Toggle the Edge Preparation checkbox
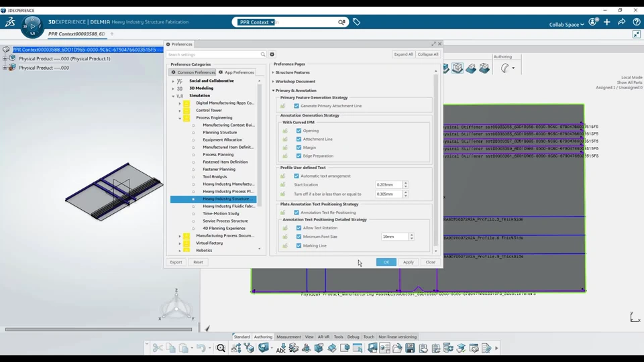 [x=299, y=156]
